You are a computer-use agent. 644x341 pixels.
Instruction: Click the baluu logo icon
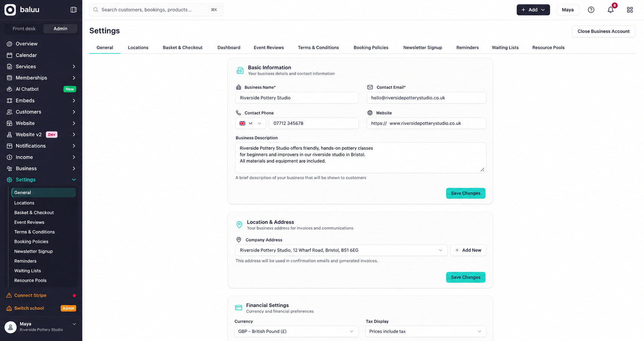(10, 10)
